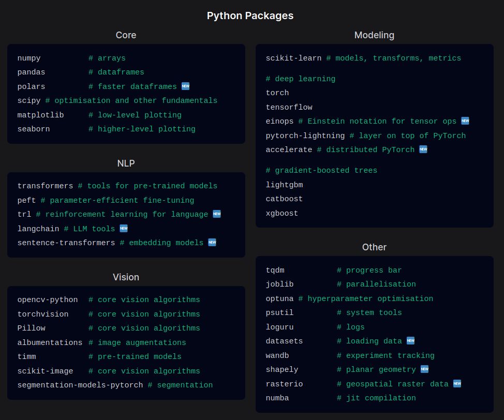This screenshot has height=420, width=504.
Task: Click the Pillow package name
Action: (31, 328)
